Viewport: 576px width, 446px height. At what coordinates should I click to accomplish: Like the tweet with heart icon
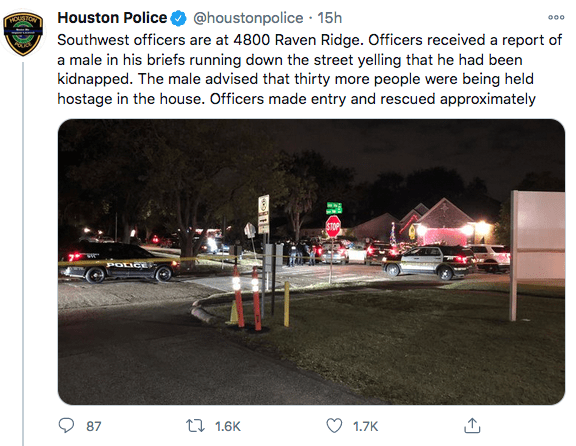click(334, 426)
